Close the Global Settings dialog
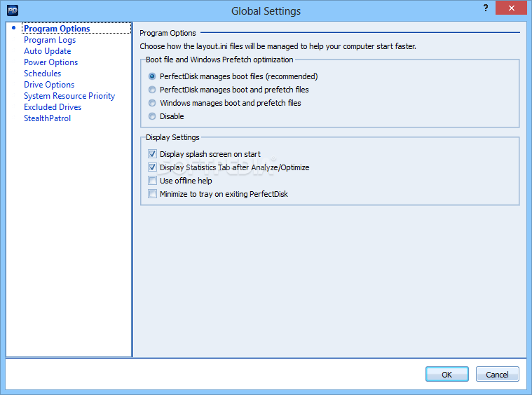 click(x=511, y=8)
